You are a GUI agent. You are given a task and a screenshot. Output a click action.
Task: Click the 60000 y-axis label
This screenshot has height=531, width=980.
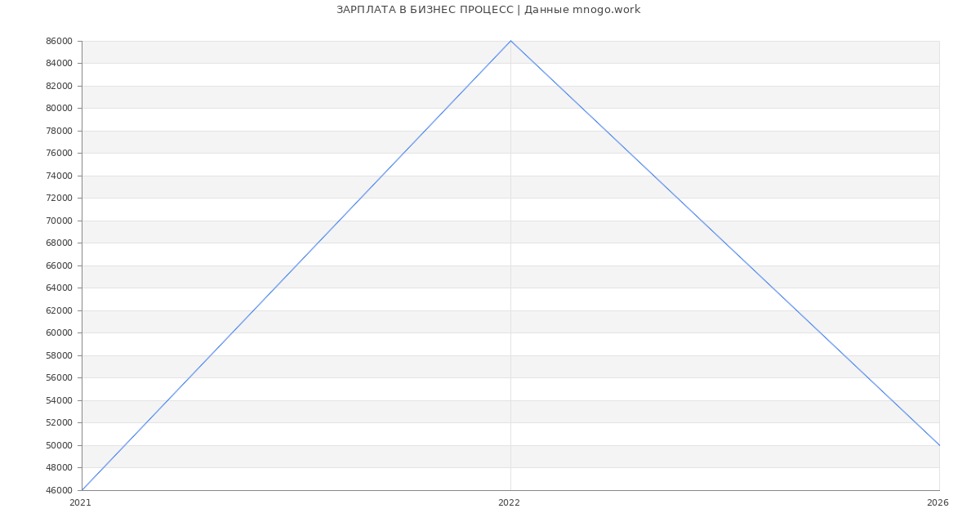tap(60, 333)
